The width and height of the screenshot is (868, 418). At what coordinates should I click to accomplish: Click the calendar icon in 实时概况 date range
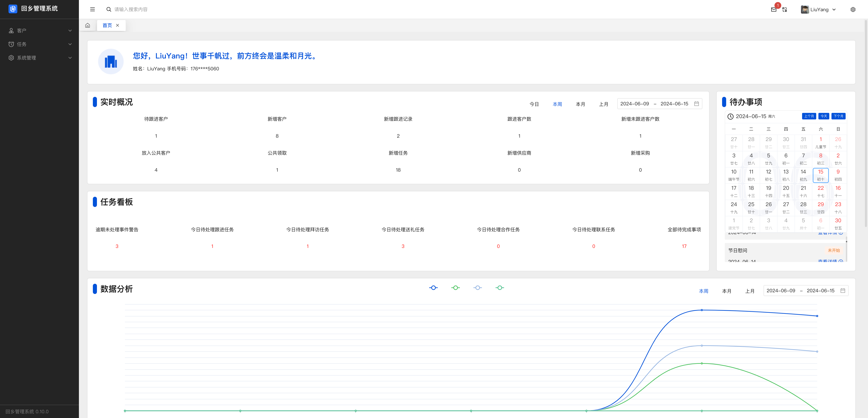click(696, 104)
